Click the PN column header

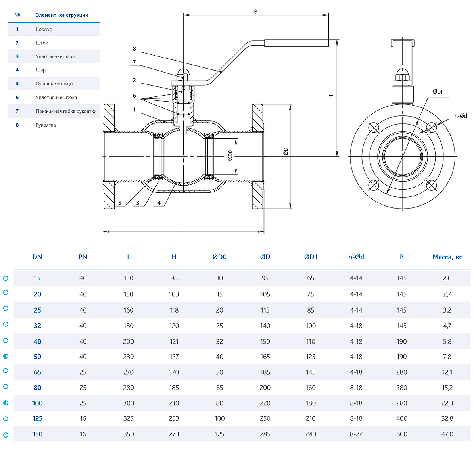click(83, 257)
